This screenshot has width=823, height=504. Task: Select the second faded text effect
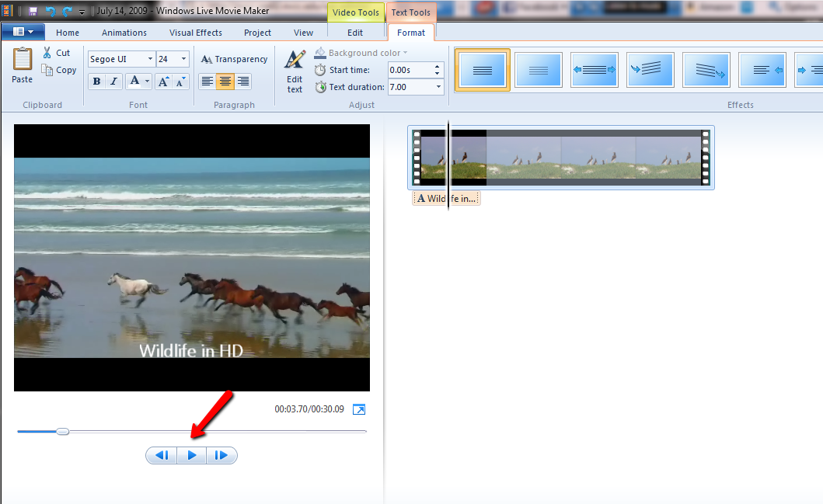click(539, 70)
